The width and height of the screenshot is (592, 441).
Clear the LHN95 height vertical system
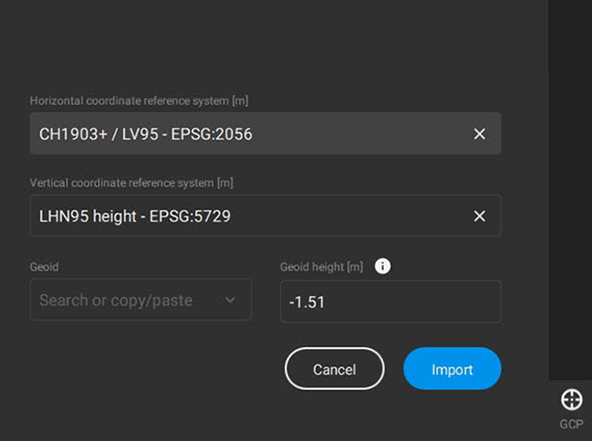click(479, 216)
